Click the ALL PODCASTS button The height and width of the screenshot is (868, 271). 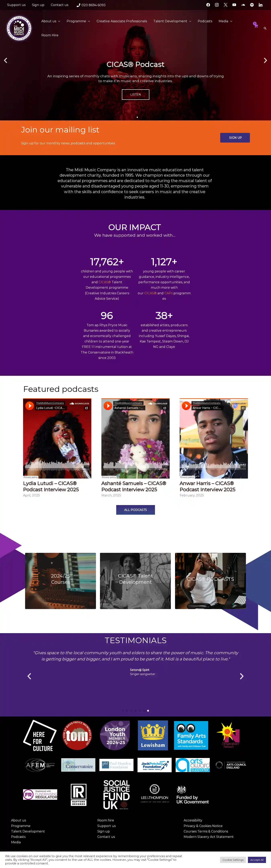135,510
